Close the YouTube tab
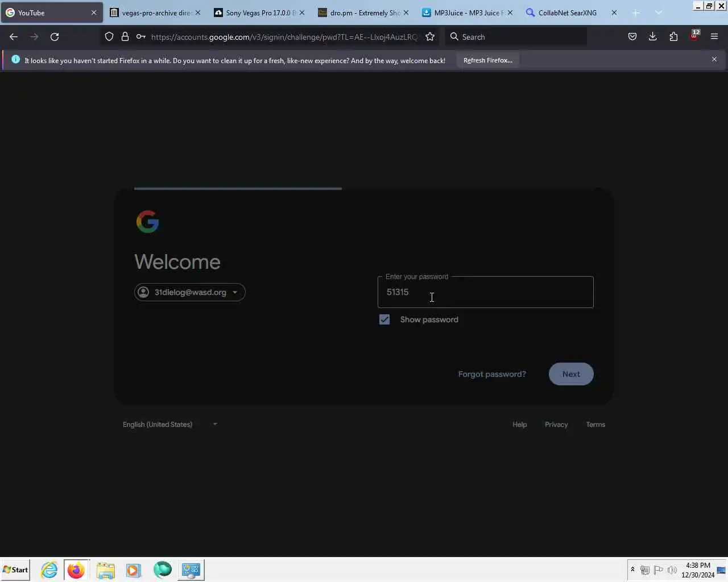Screen dimensions: 728x582 94,13
